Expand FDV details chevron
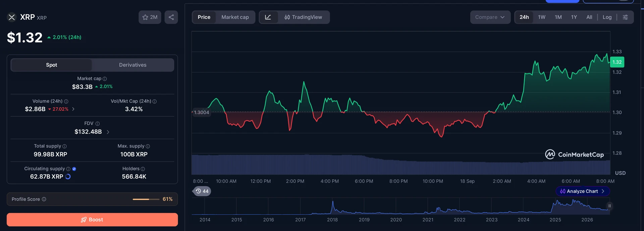 (108, 132)
